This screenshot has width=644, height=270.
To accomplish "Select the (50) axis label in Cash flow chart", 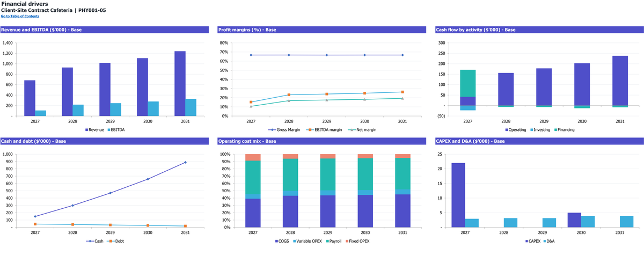I will (442, 116).
